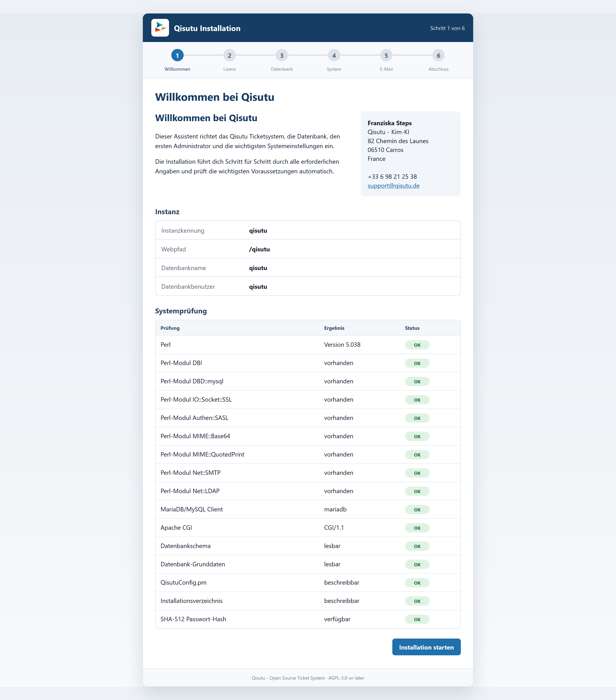Click the Instanz section heading

167,212
